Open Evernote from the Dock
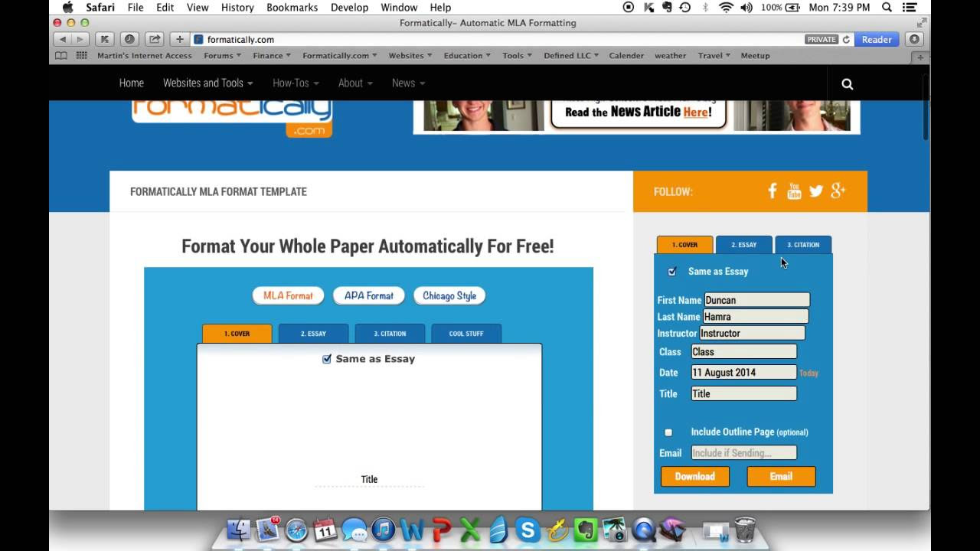Image resolution: width=980 pixels, height=551 pixels. pos(586,530)
